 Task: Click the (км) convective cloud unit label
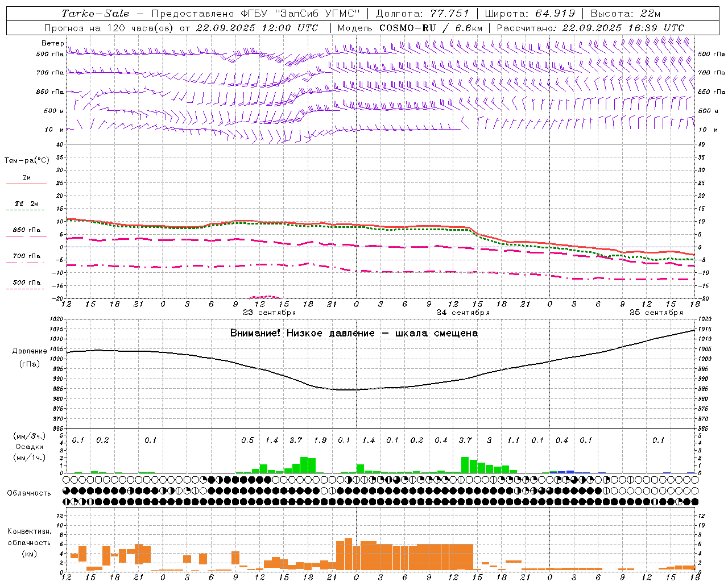click(x=30, y=554)
